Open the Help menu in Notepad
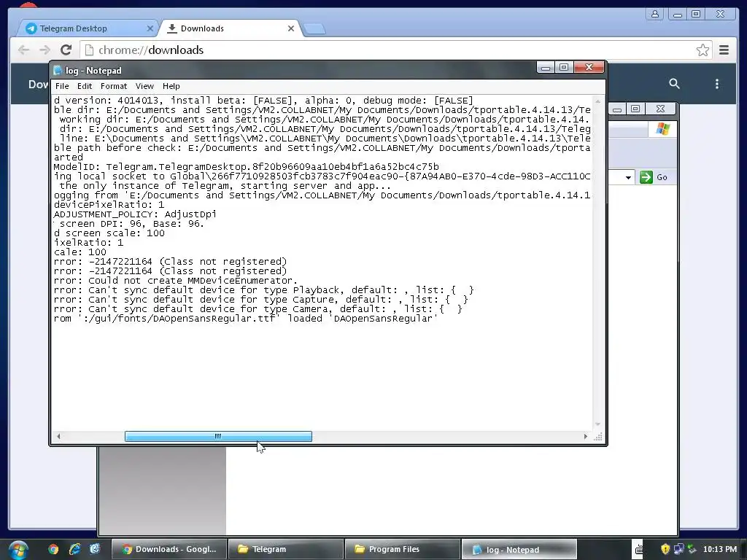 click(171, 86)
